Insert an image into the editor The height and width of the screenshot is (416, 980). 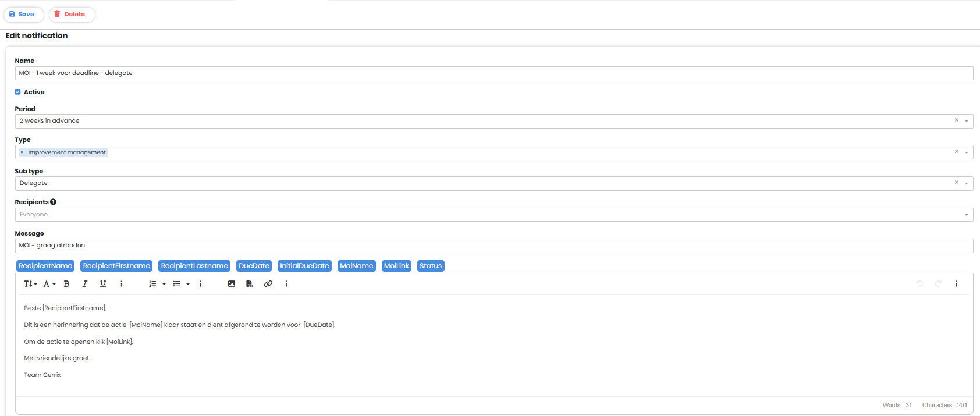coord(232,284)
